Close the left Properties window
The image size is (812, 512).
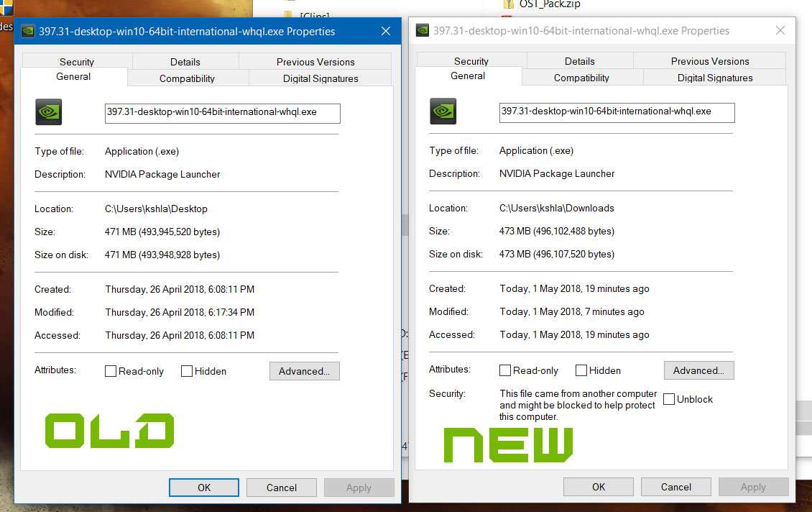point(386,31)
